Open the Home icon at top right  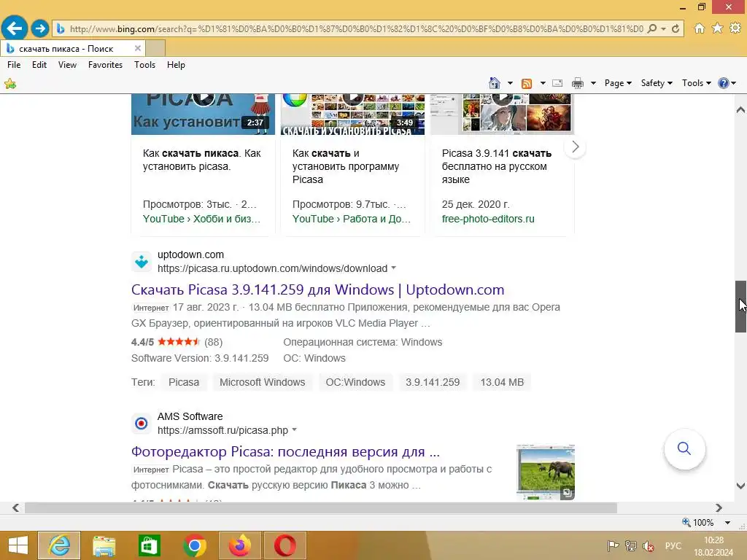pos(699,28)
